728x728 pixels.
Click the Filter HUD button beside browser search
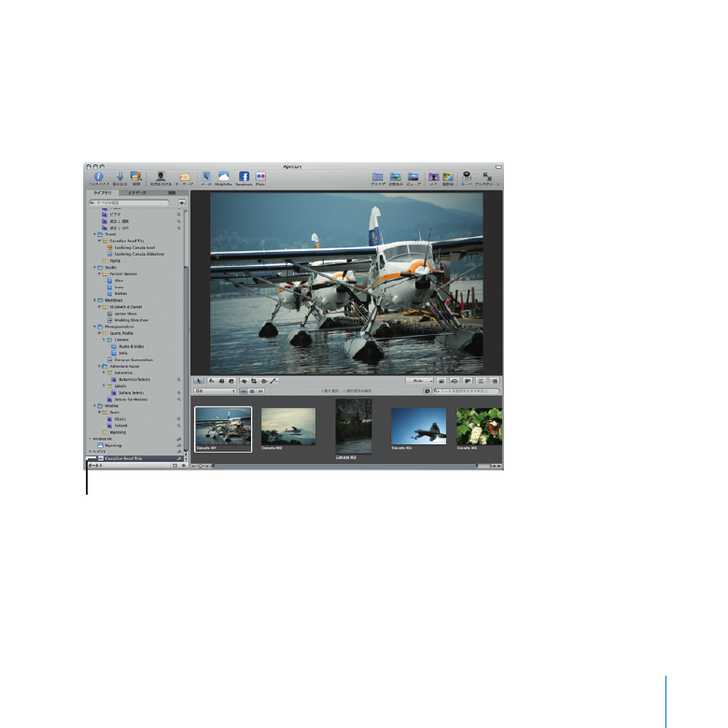tap(427, 391)
